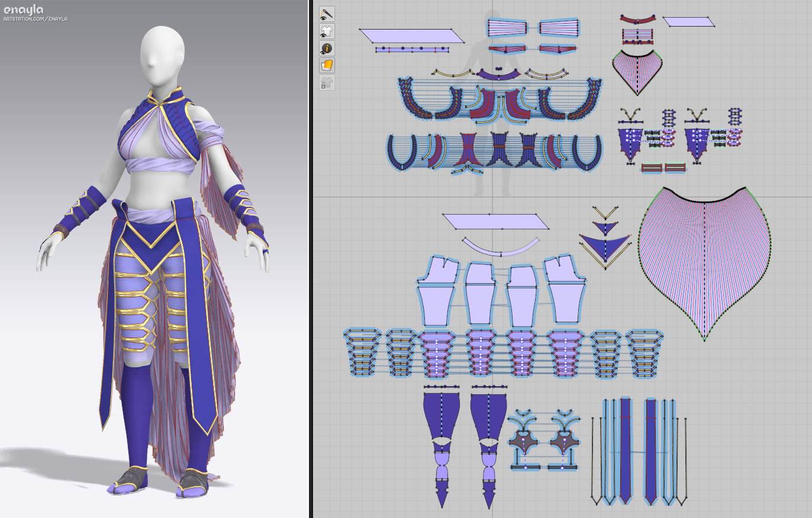Select the small heart-shaped pleated pattern piece
This screenshot has height=518, width=812.
(x=637, y=71)
